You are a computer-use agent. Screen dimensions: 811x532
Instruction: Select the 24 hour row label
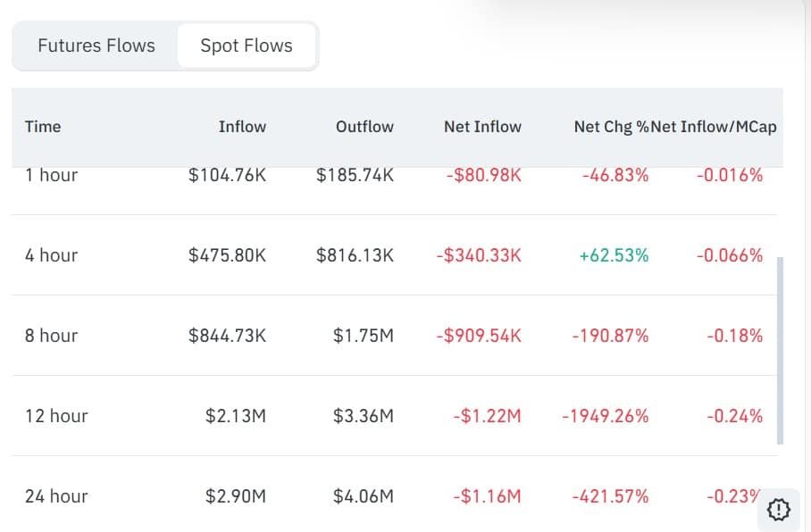56,496
